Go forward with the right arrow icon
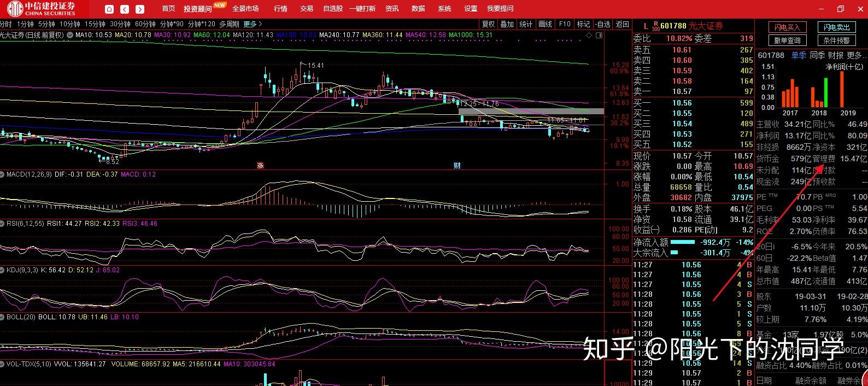The width and height of the screenshot is (868, 386). point(140,9)
